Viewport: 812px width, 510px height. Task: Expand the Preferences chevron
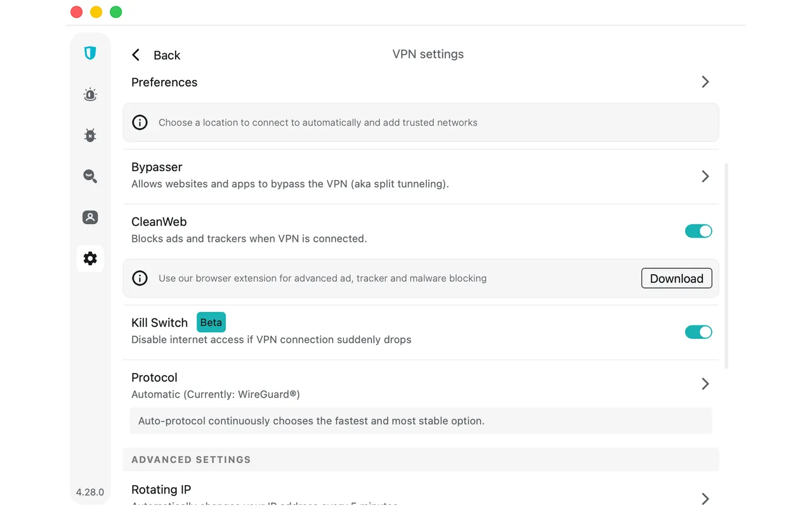(x=705, y=82)
